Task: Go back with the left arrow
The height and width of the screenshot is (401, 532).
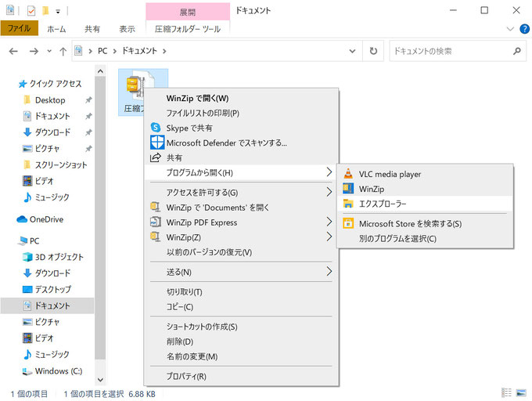Action: (13, 51)
